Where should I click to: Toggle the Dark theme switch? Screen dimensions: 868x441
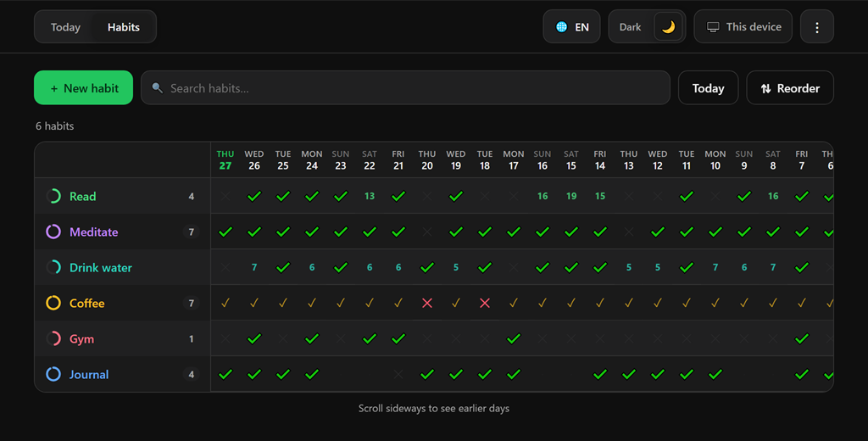tap(647, 26)
